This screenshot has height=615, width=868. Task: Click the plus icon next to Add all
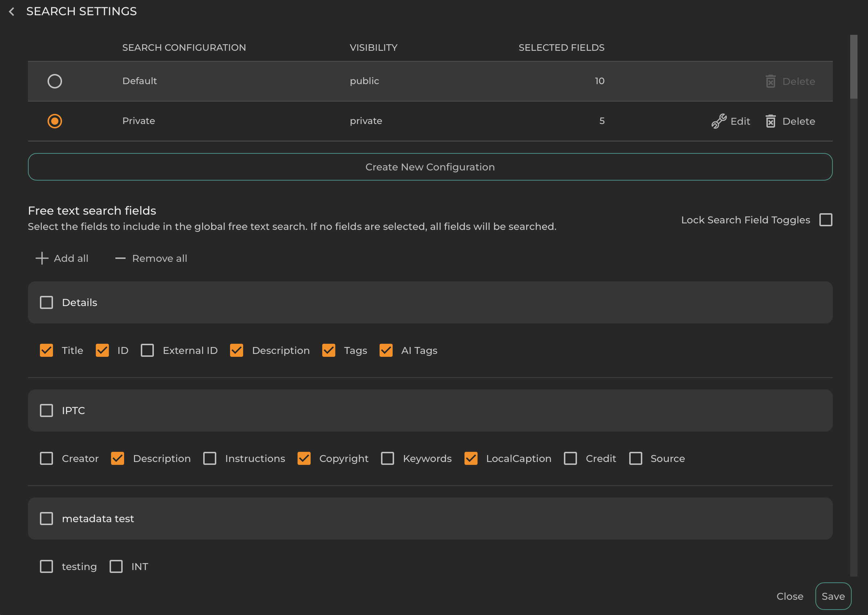(x=42, y=258)
